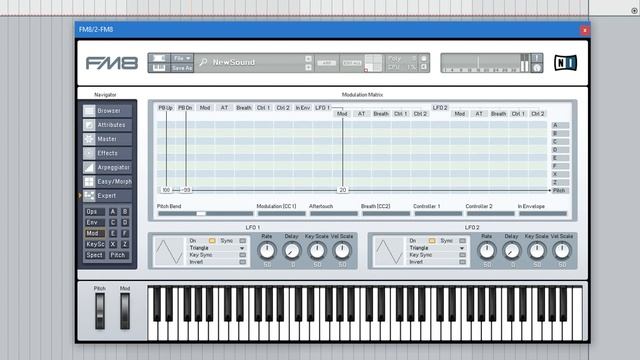640x360 pixels.
Task: Click the LFO 1 Delay knob
Action: [292, 251]
